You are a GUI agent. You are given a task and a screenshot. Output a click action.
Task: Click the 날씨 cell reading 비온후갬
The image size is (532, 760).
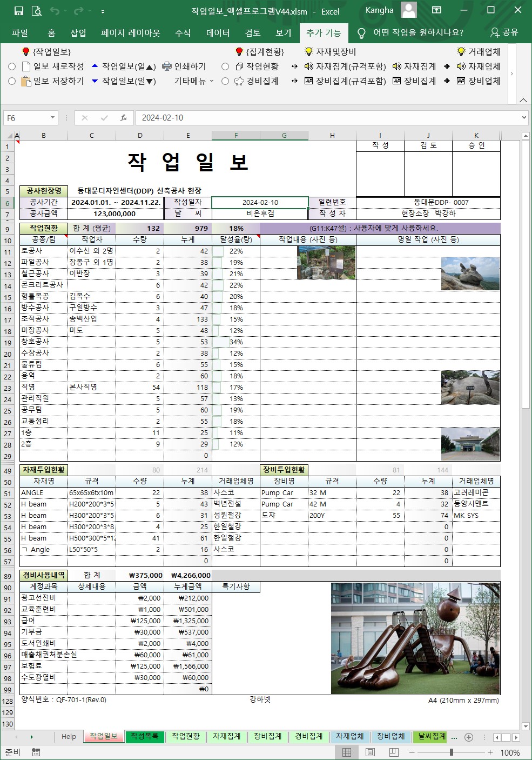[x=260, y=214]
